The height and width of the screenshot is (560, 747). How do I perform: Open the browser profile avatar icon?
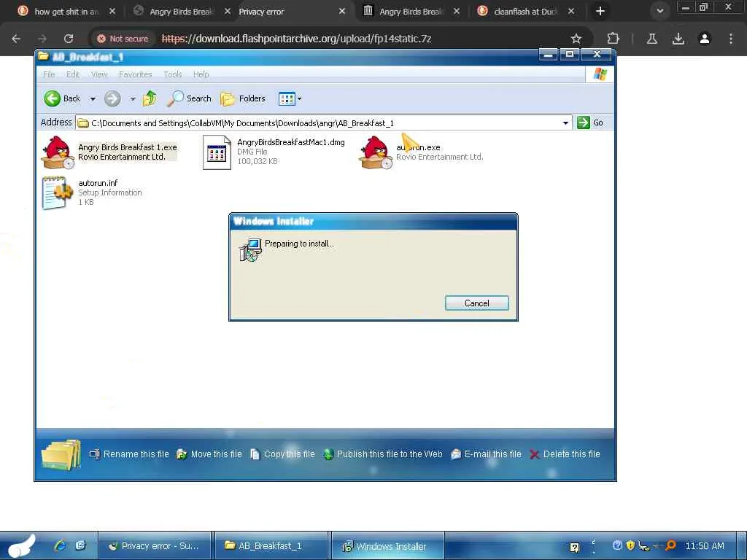point(705,39)
